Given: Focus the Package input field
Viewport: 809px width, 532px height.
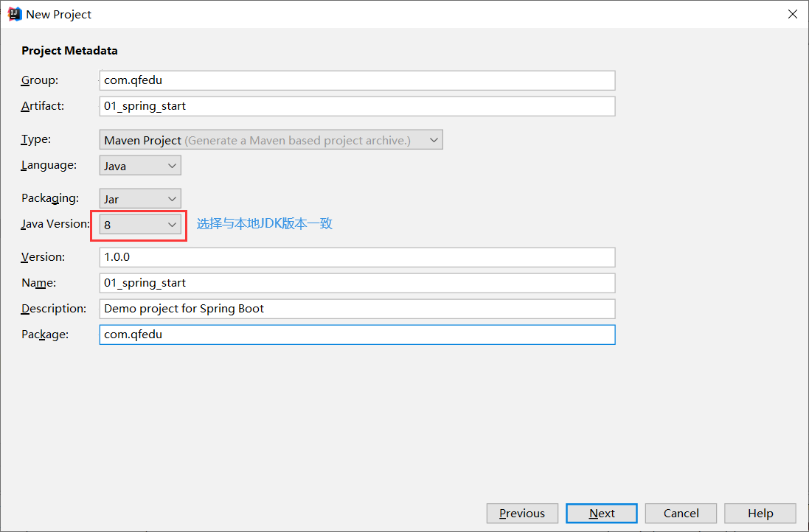Looking at the screenshot, I should [x=357, y=335].
